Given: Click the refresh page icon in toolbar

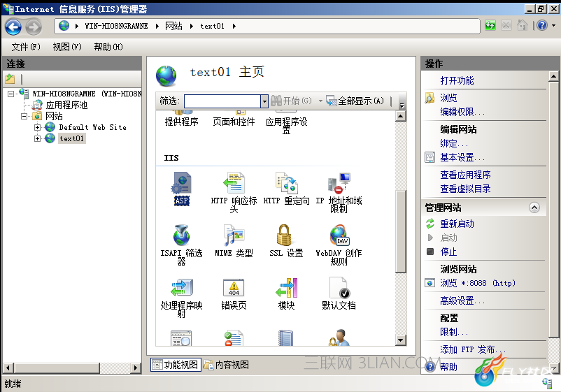Looking at the screenshot, I should tap(490, 25).
